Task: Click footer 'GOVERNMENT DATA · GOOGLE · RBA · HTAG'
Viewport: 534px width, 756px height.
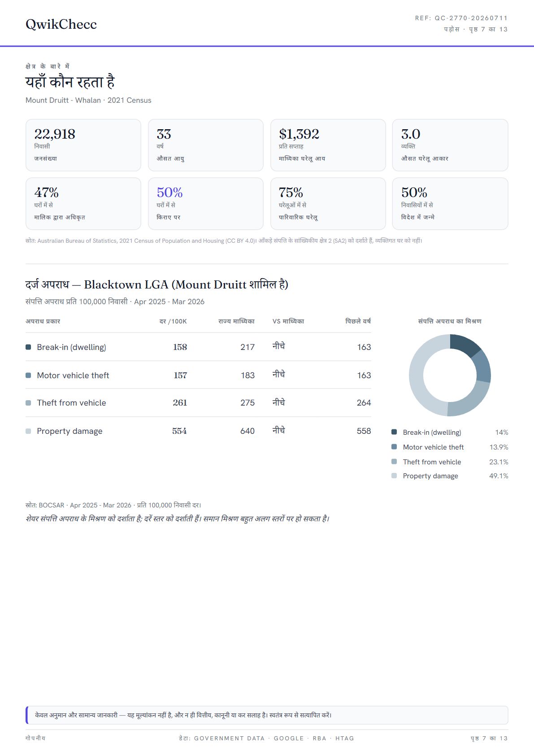Action: click(274, 738)
